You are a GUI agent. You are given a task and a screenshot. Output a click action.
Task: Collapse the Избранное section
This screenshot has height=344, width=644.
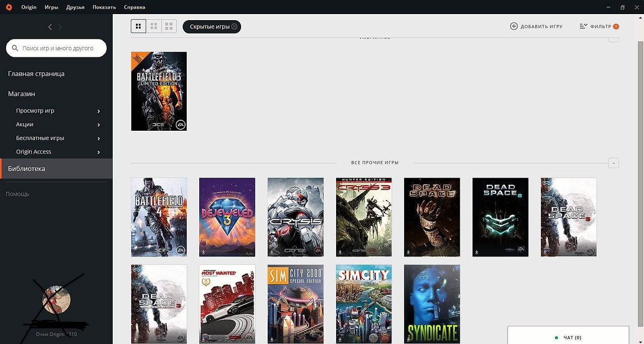coord(614,39)
